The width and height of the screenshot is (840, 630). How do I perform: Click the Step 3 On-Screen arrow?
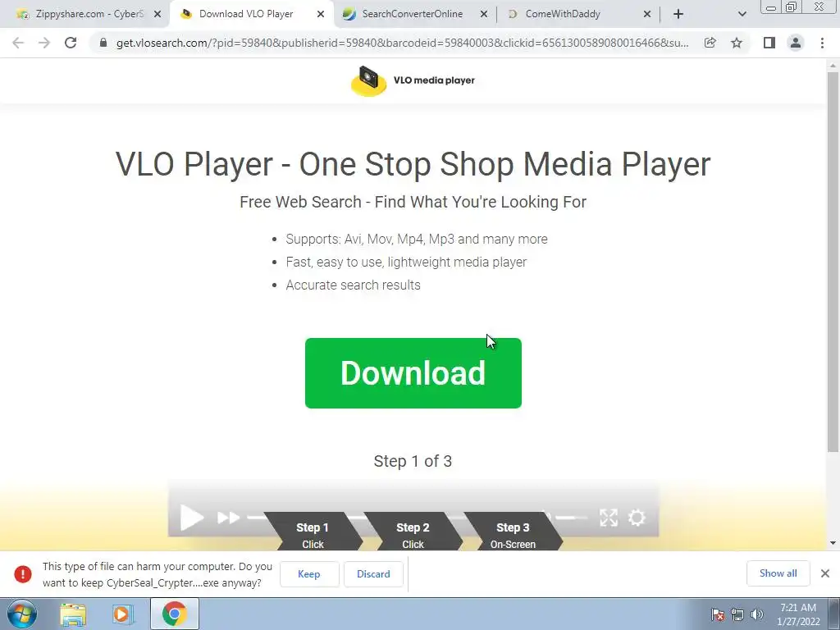pos(513,532)
